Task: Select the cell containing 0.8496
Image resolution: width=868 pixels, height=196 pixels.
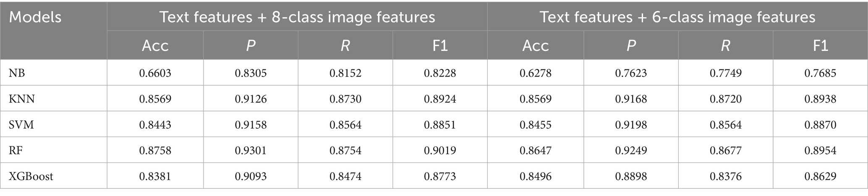Action: tap(536, 176)
